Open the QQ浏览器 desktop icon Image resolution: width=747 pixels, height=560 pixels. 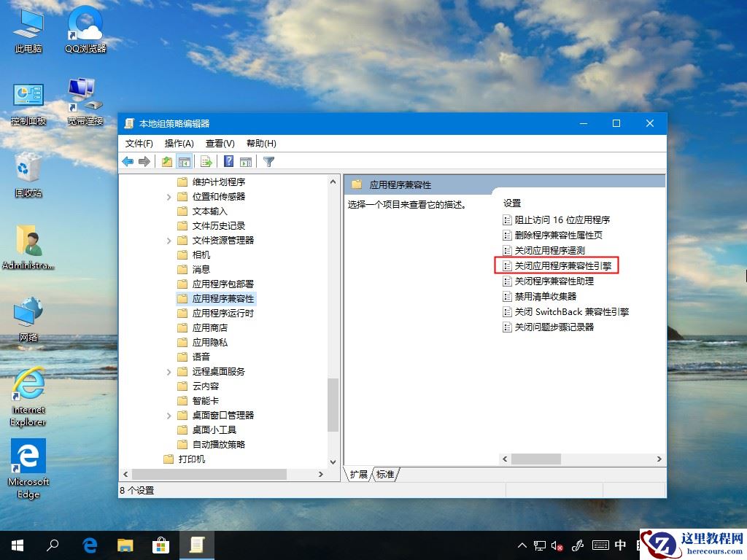coord(84,29)
